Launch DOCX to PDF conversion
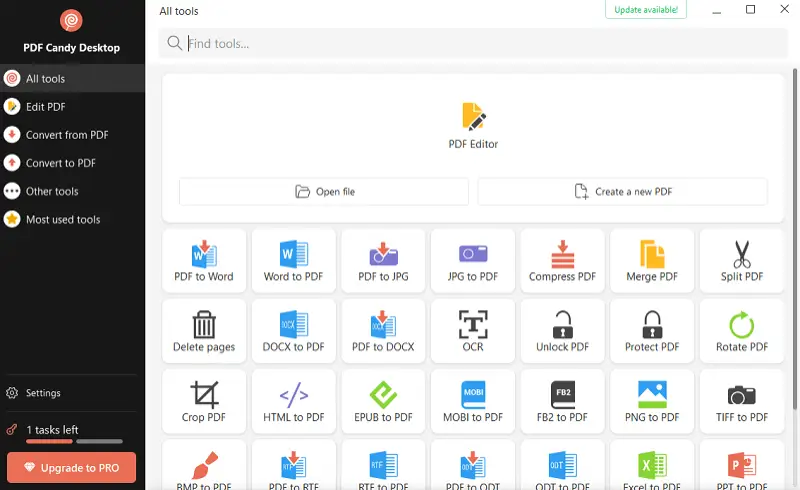 (293, 331)
